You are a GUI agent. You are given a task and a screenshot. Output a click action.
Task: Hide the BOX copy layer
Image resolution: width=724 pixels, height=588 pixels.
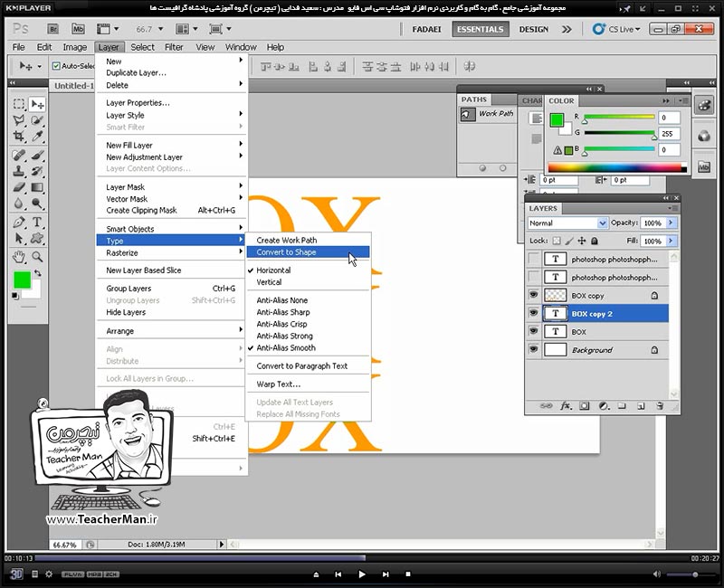click(x=533, y=295)
